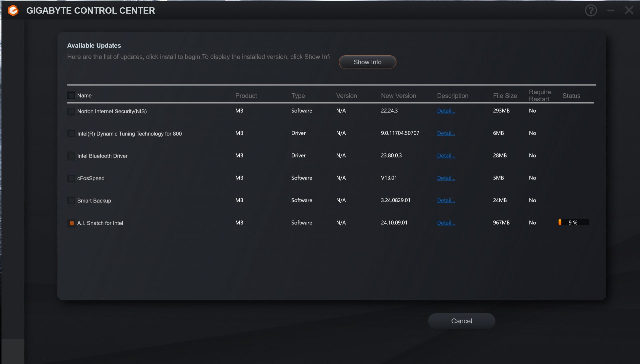Open Detail link for A.I. Snatch
Image resolution: width=640 pixels, height=364 pixels.
tap(446, 223)
